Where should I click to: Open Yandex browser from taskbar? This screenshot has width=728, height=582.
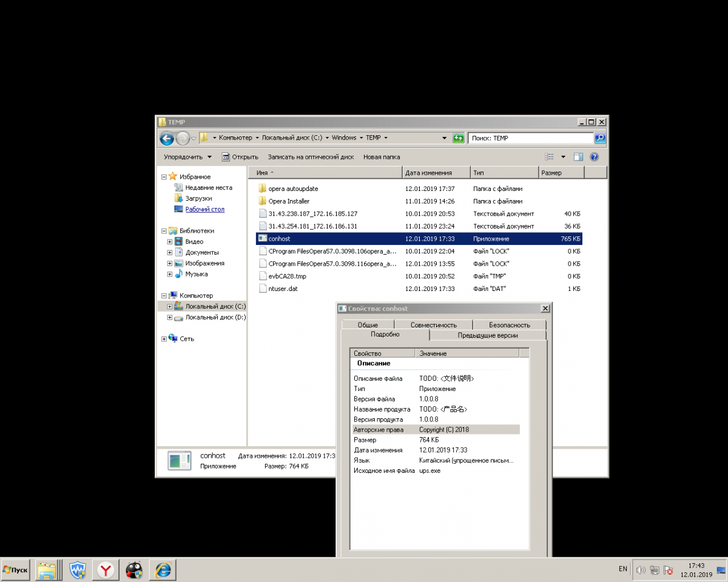pyautogui.click(x=106, y=570)
